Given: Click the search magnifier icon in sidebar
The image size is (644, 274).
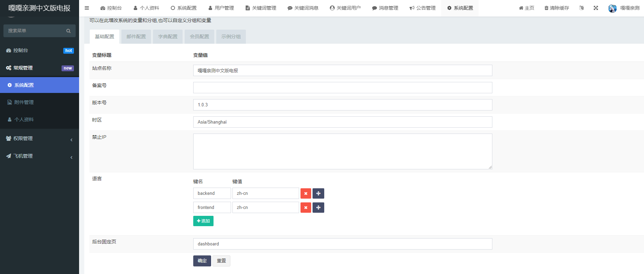Looking at the screenshot, I should 68,31.
